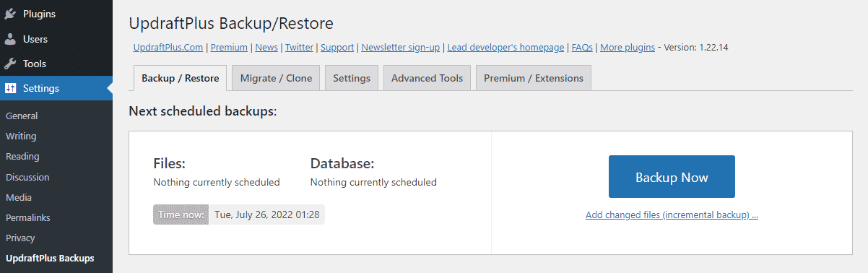The image size is (868, 273).
Task: Open the Migrate / Clone tab
Action: click(276, 78)
